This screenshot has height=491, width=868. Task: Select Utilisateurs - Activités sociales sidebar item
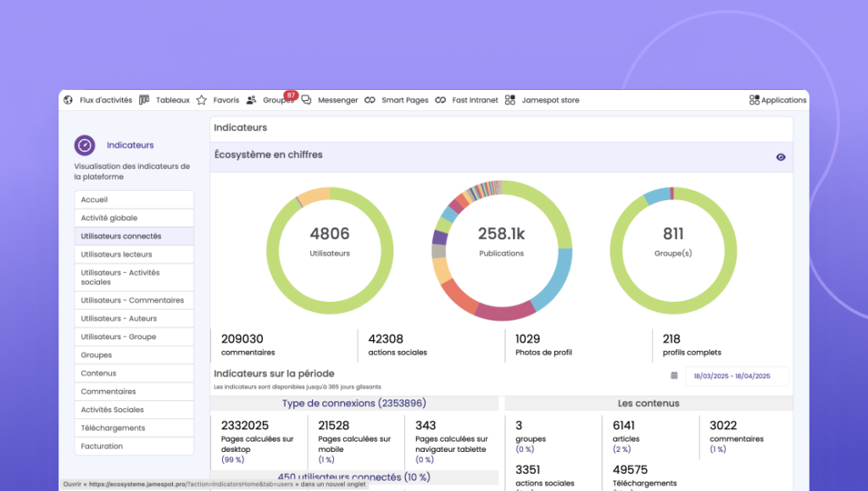[x=134, y=277]
